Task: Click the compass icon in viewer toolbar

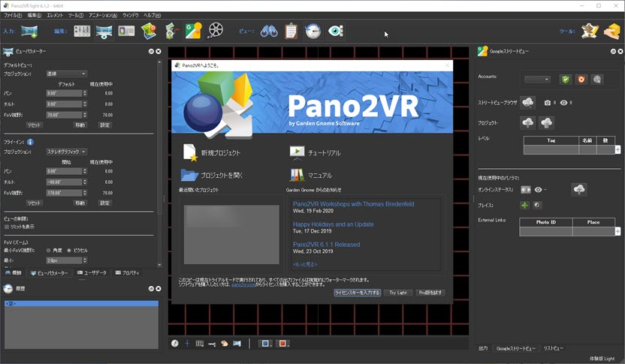Action: click(x=175, y=343)
